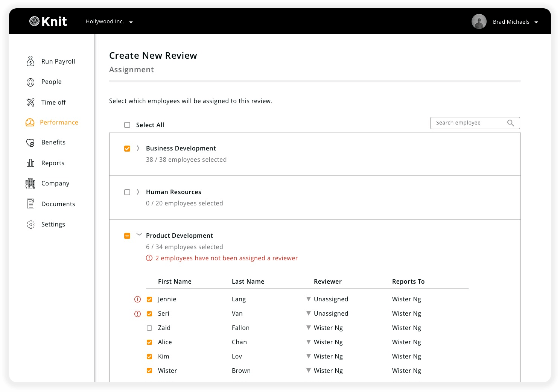The image size is (560, 392).
Task: Click the '38 / 38 employees selected' text
Action: [186, 160]
